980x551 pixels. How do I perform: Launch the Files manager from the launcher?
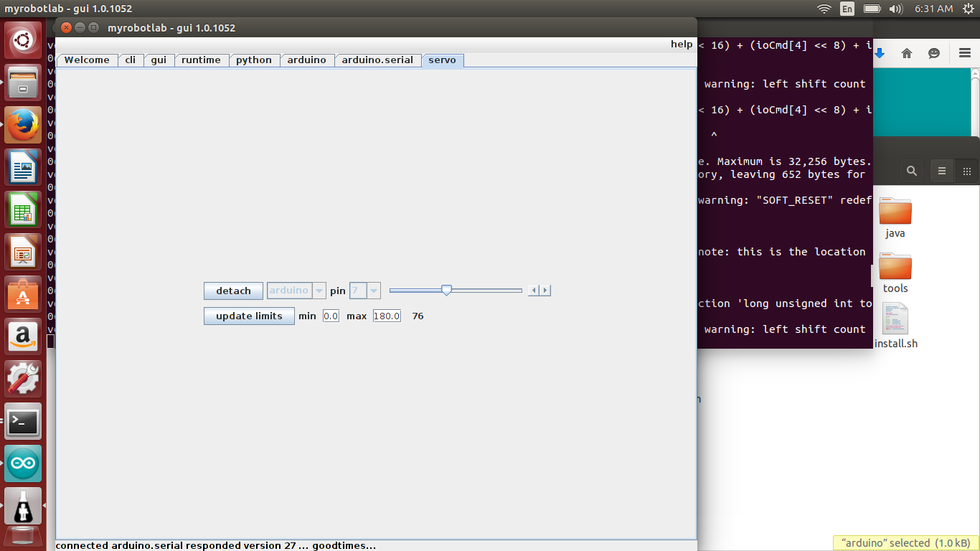coord(24,83)
